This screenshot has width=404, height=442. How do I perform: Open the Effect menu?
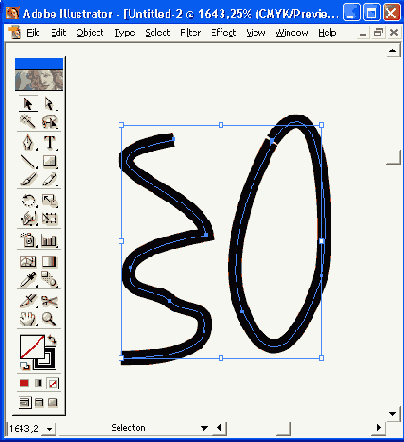[224, 33]
